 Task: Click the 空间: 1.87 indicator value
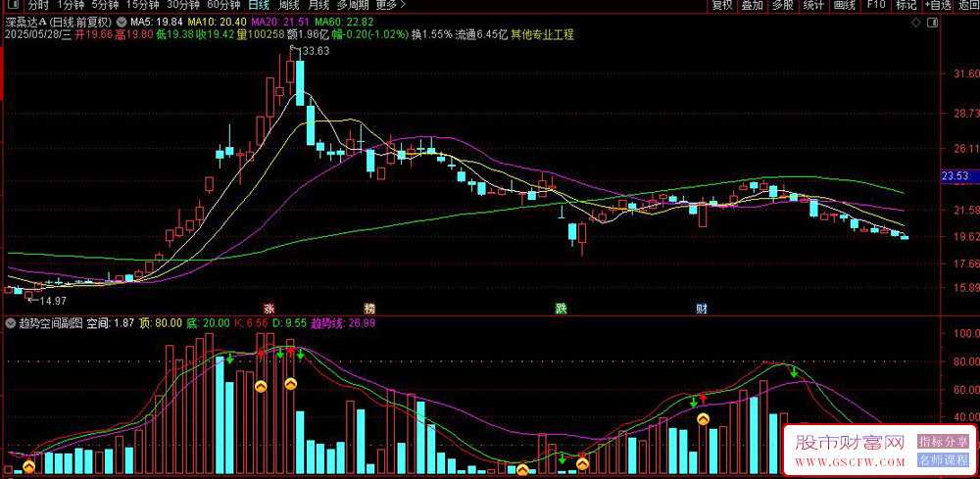coord(110,323)
